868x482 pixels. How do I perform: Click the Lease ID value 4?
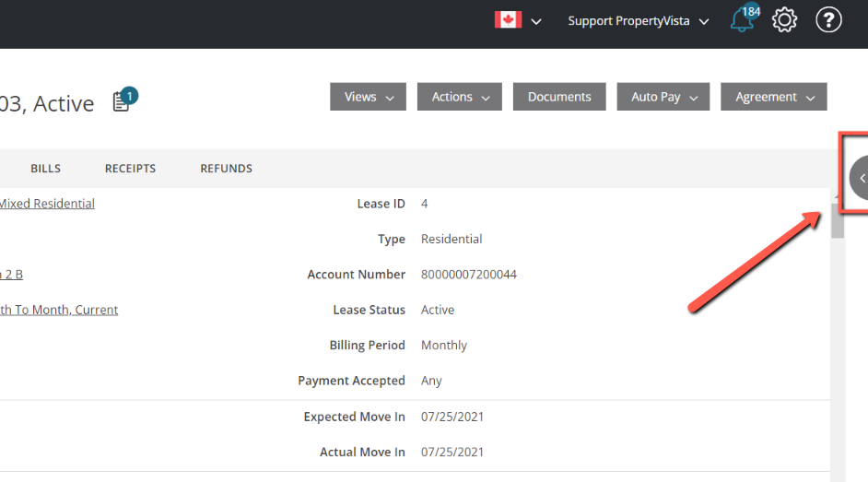[424, 204]
